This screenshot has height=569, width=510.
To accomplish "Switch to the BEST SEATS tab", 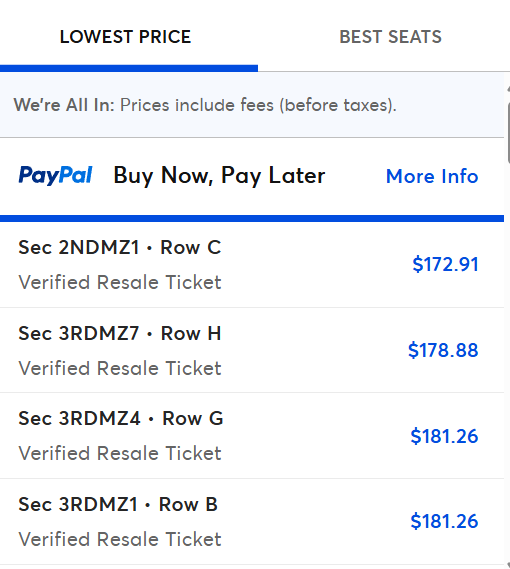I will coord(390,37).
